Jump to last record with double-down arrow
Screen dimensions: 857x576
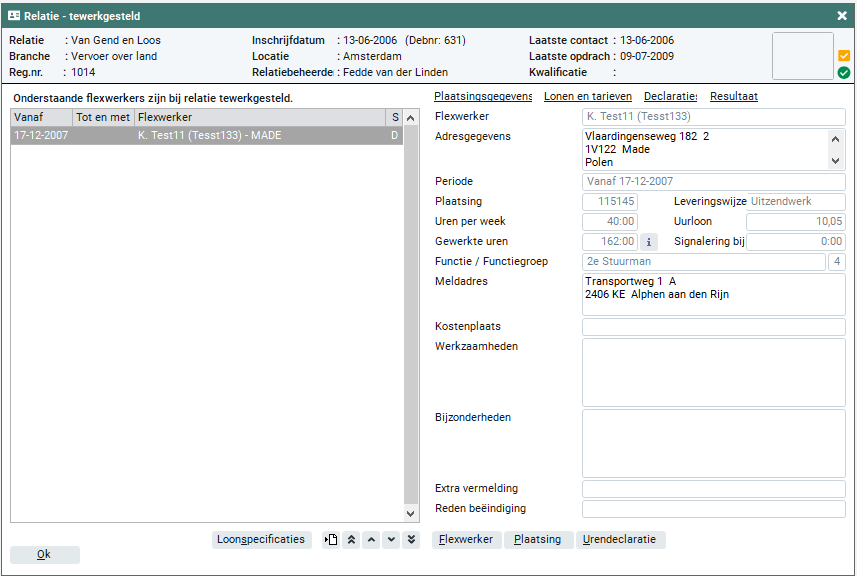click(x=410, y=540)
